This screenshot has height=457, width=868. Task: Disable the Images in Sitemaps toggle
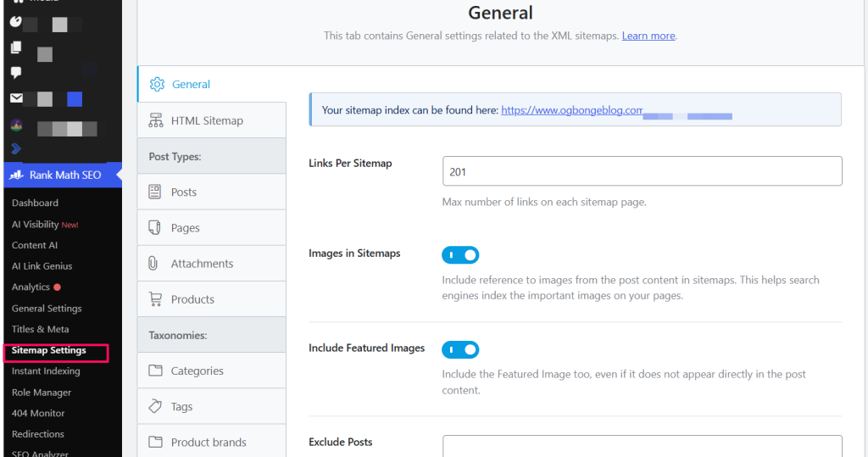pos(460,255)
